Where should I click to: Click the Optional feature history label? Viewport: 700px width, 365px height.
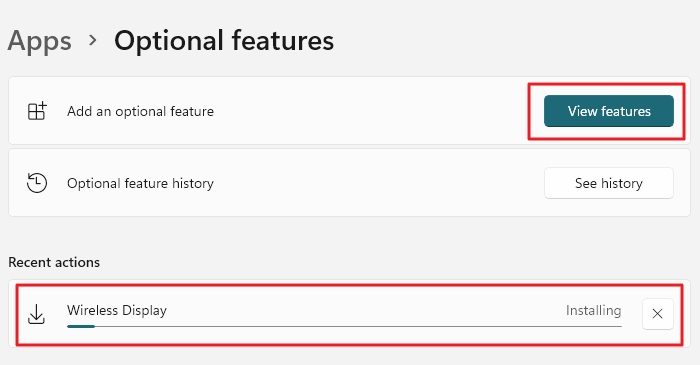(140, 183)
